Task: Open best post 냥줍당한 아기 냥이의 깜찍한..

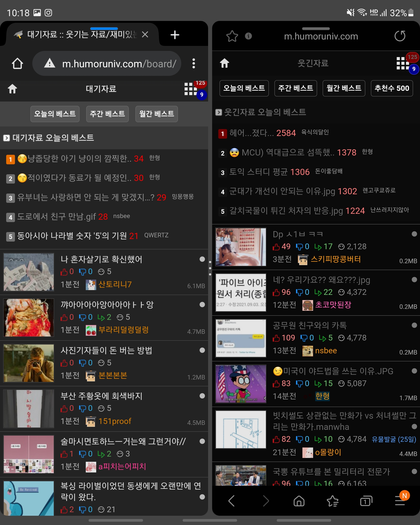Action: (x=74, y=159)
